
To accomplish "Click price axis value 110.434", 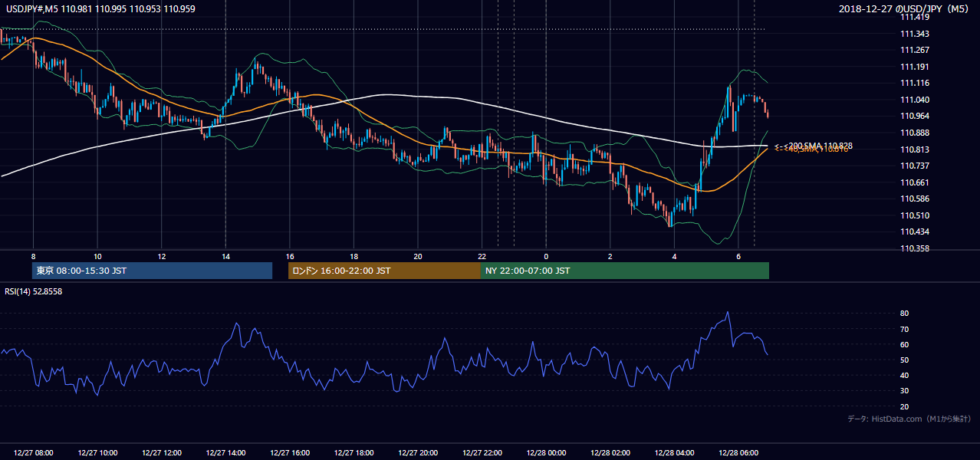I will pos(915,232).
